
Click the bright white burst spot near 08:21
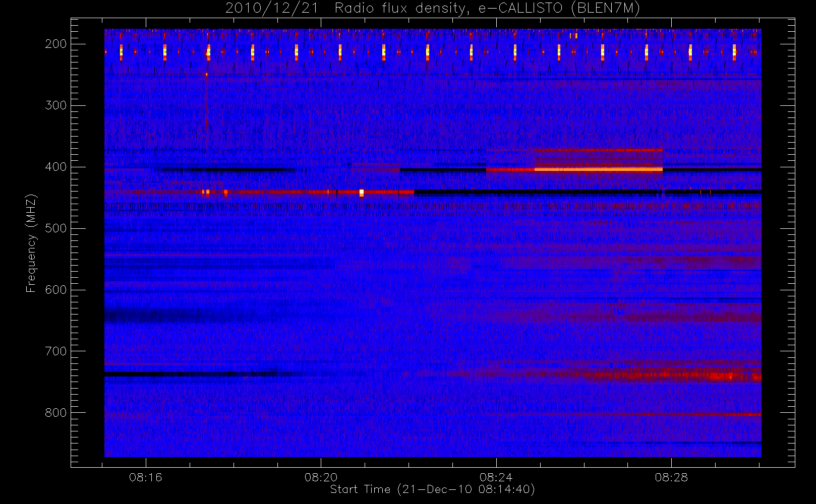[x=362, y=193]
